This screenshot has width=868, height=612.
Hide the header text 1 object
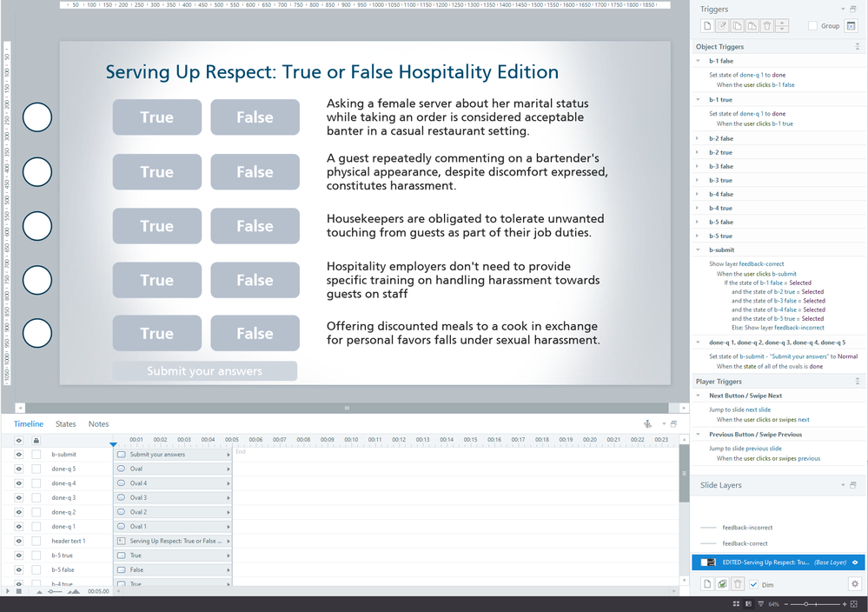(19, 541)
